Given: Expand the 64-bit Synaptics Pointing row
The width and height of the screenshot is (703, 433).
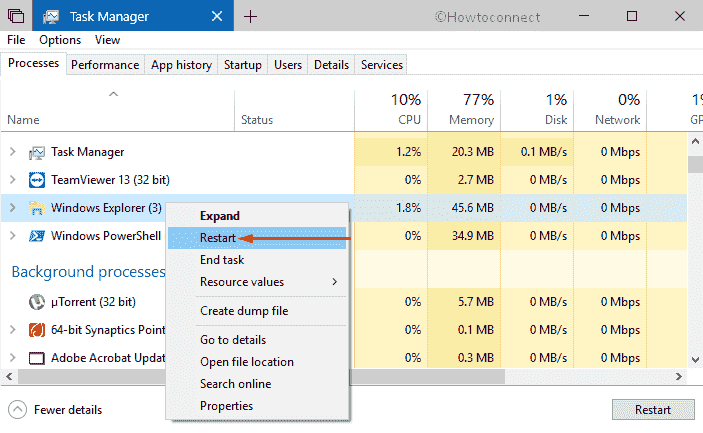Looking at the screenshot, I should click(x=13, y=329).
